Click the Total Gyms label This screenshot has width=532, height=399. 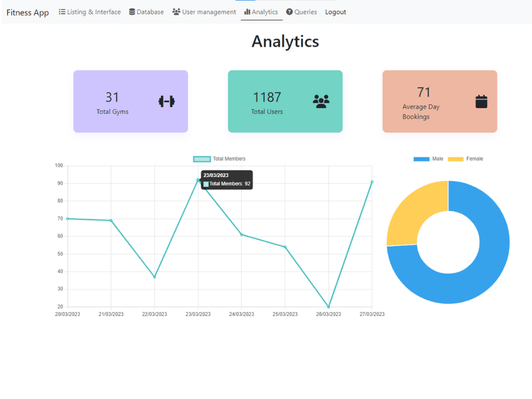[x=112, y=112]
